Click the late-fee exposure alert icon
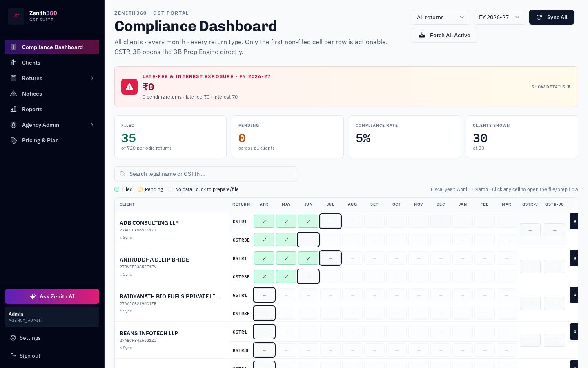 (129, 87)
